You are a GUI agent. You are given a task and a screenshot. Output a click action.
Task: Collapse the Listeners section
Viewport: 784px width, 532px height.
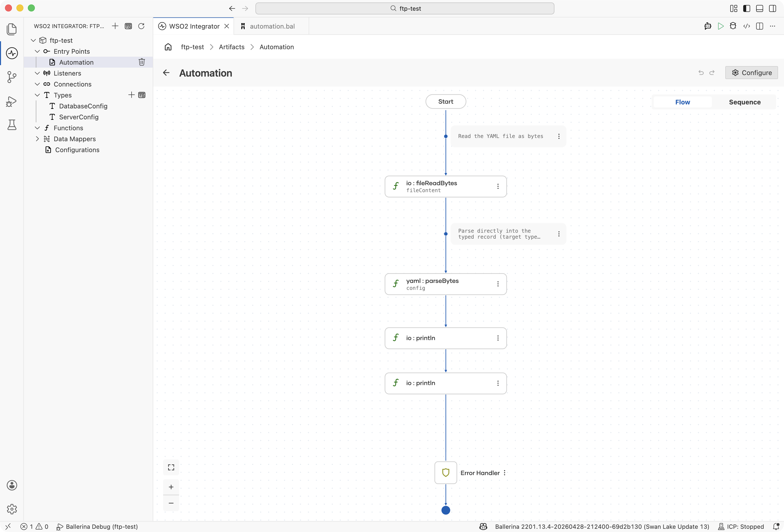pyautogui.click(x=38, y=73)
